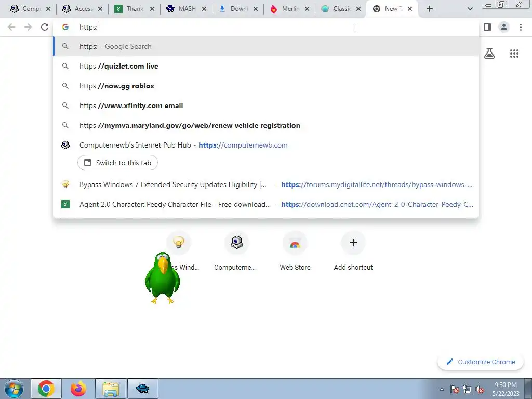Open a new tab with plus button
This screenshot has width=532, height=399.
point(430,9)
